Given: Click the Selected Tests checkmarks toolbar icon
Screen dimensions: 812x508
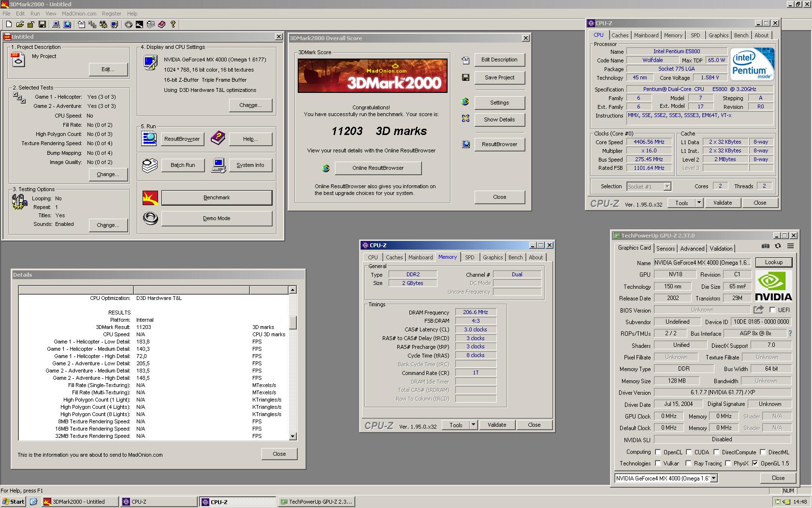Looking at the screenshot, I should [92, 24].
